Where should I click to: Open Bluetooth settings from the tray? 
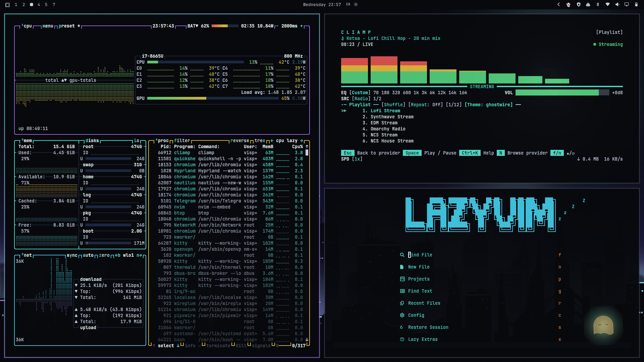pos(598,5)
